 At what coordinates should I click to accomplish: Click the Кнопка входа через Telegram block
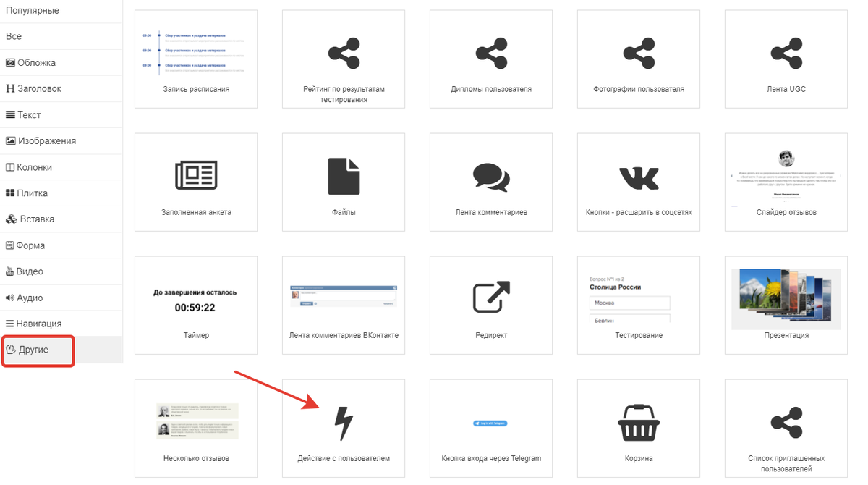click(491, 423)
